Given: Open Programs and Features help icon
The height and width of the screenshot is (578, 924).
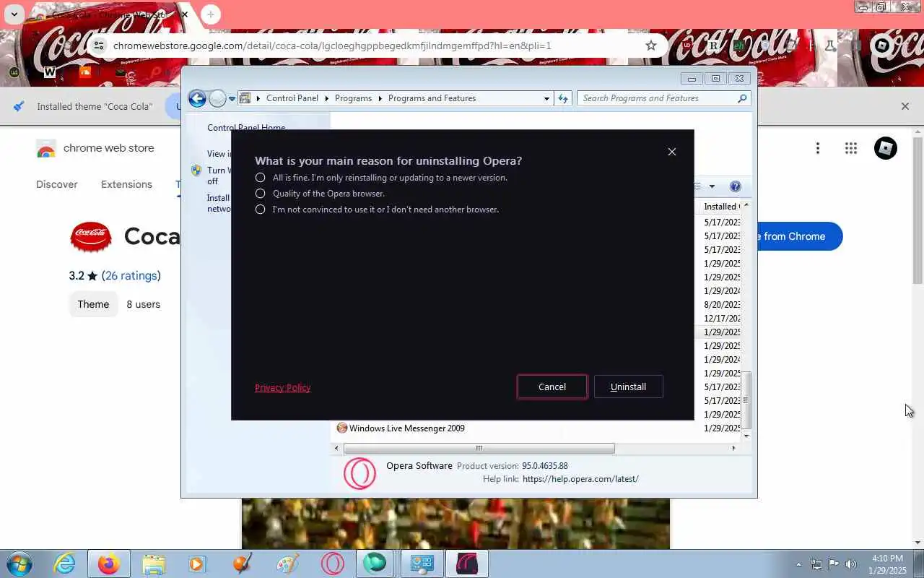Looking at the screenshot, I should click(x=735, y=186).
